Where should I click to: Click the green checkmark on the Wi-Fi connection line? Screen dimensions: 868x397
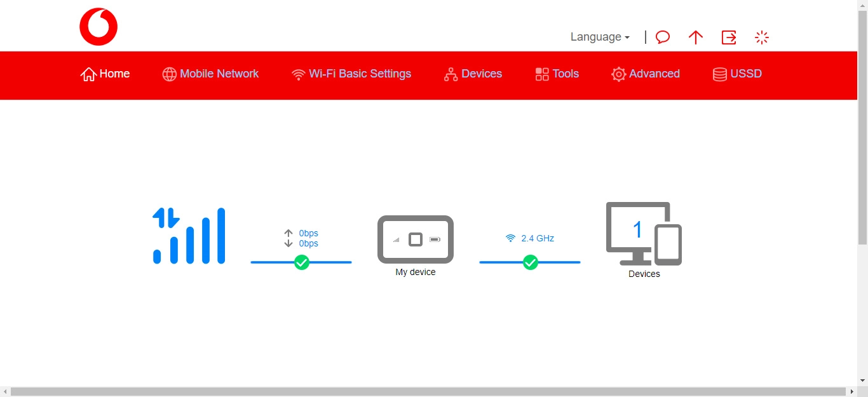[531, 262]
